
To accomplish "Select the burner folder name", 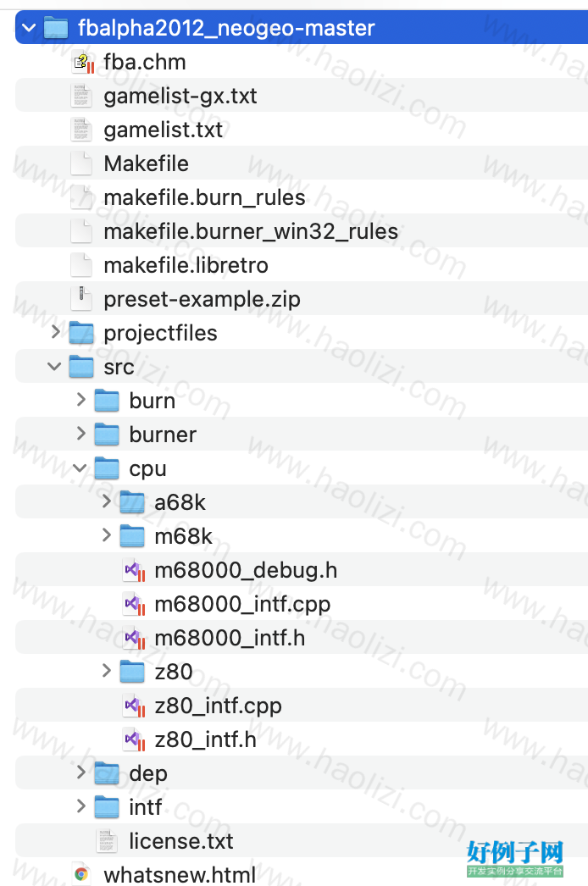I will coord(163,435).
